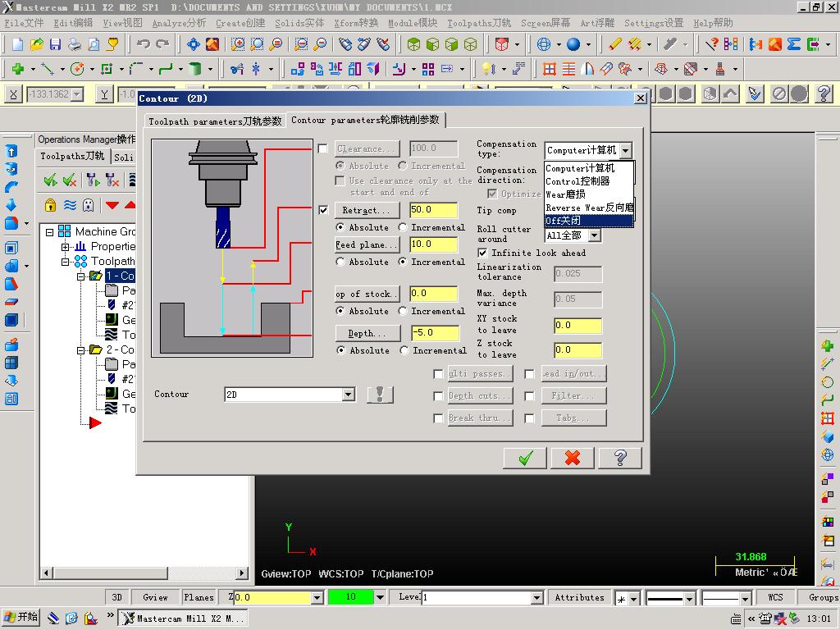
Task: Open the Roll cutter around dropdown
Action: (595, 235)
